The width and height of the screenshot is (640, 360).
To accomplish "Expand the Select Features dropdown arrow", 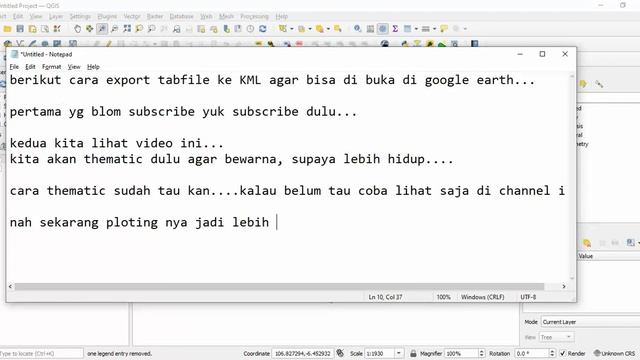I will (x=291, y=29).
